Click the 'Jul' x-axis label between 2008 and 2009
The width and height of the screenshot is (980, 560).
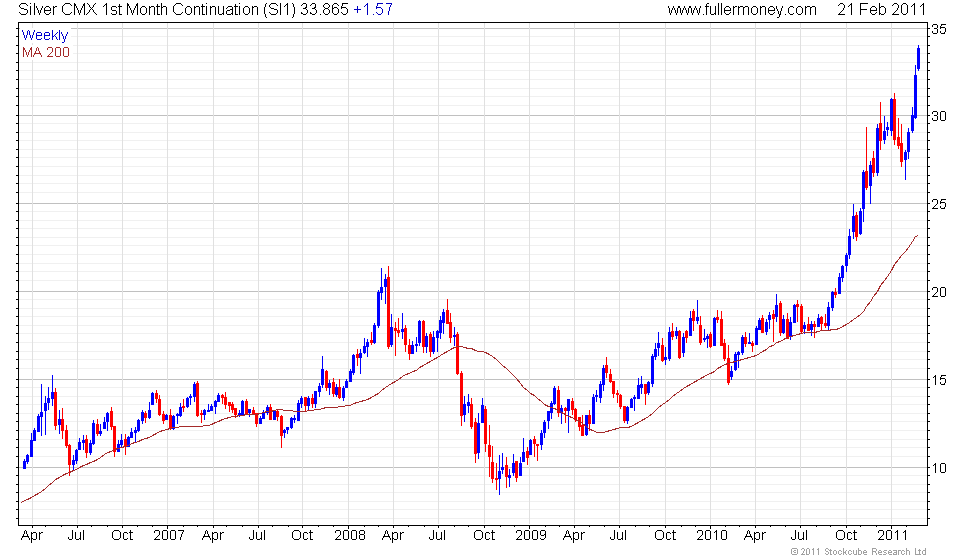point(438,535)
